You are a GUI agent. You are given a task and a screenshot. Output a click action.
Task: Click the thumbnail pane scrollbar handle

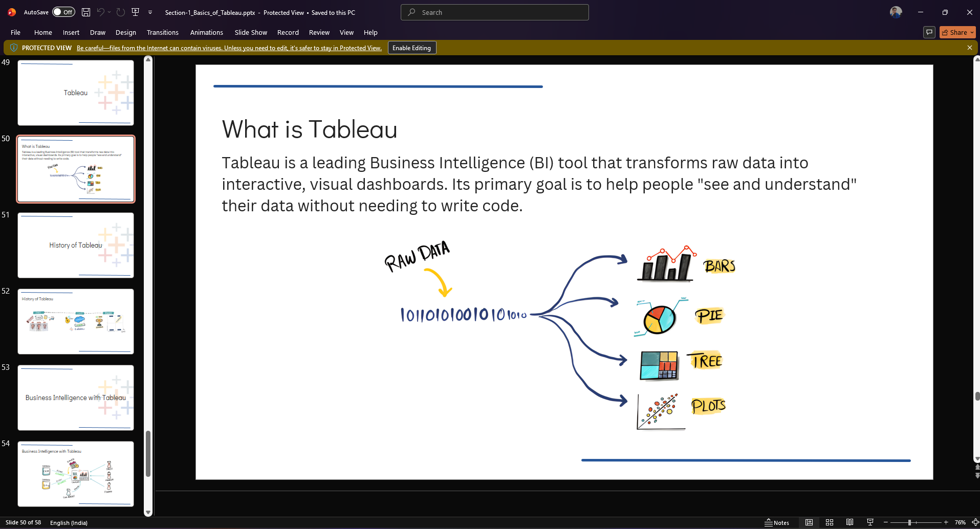[x=148, y=453]
